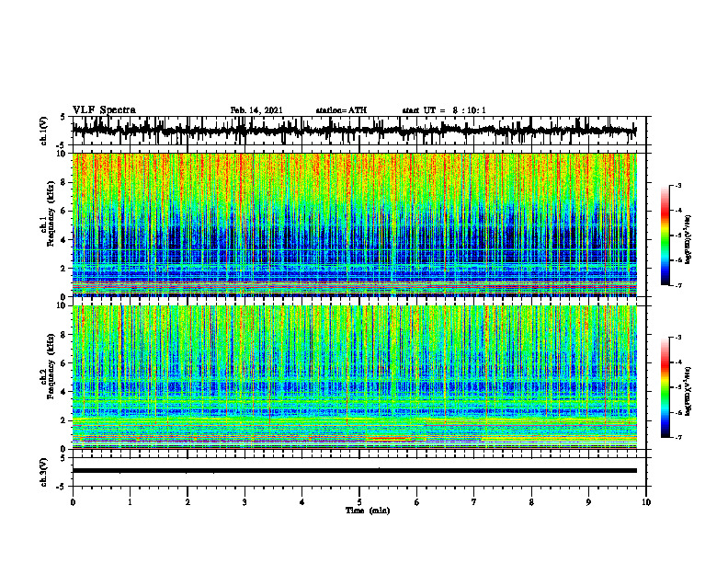Click the "8" frequency tick of ch.2 spectrogram
The image size is (728, 563).
click(64, 335)
